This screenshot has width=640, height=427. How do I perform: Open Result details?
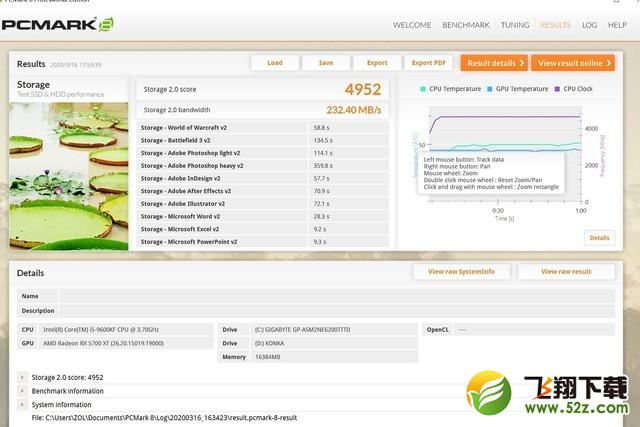point(494,63)
